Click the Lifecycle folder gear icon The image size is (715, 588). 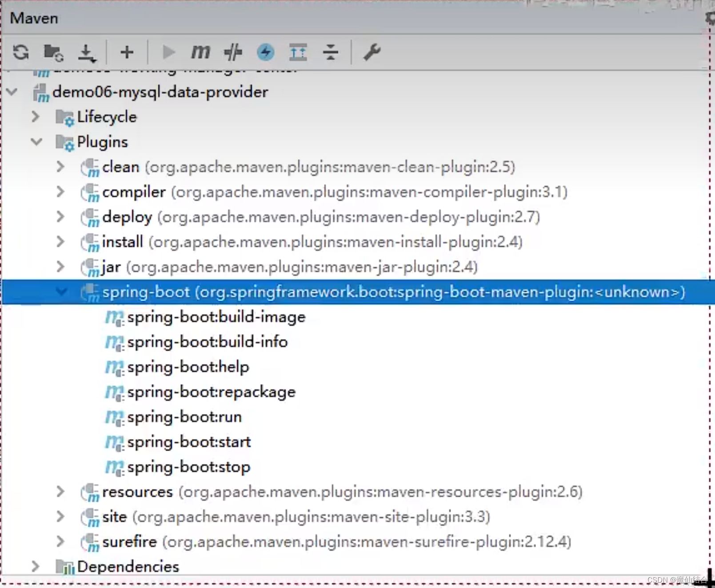(x=65, y=118)
